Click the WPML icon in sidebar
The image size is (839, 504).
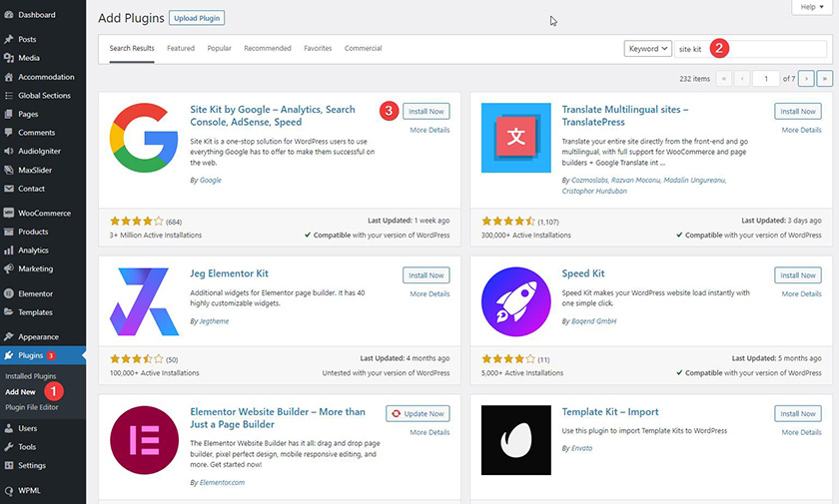[9, 491]
